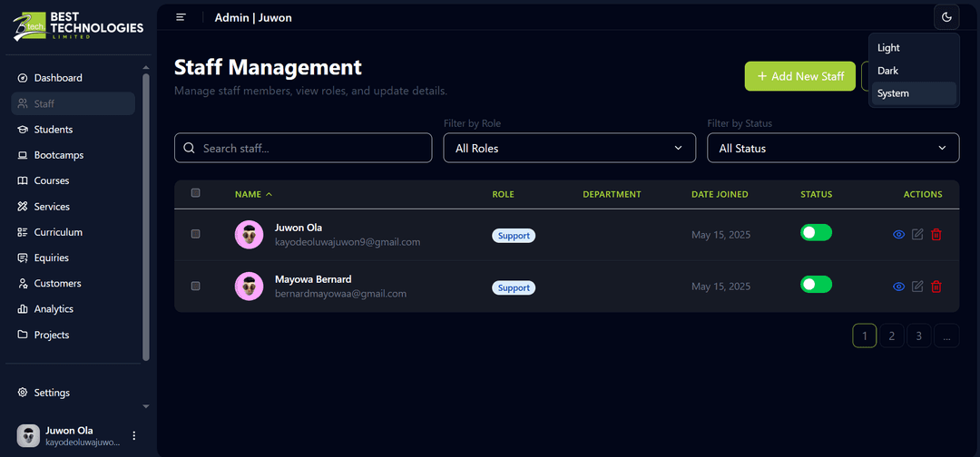Toggle the sidebar with hamburger icon
This screenshot has height=457, width=980.
tap(181, 17)
